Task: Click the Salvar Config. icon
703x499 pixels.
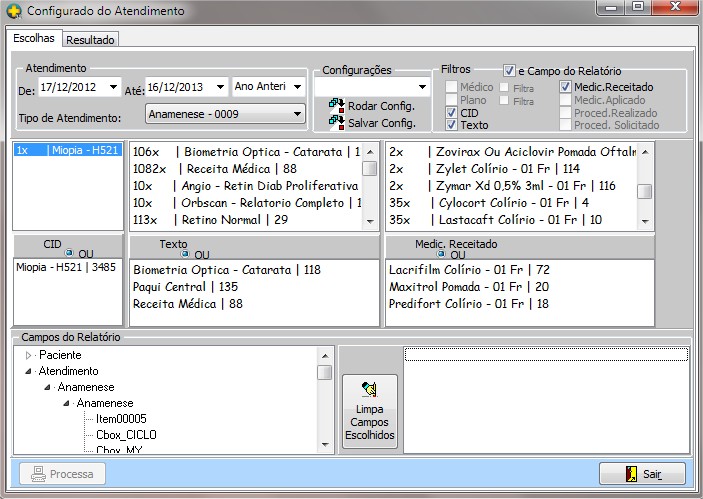Action: point(336,123)
